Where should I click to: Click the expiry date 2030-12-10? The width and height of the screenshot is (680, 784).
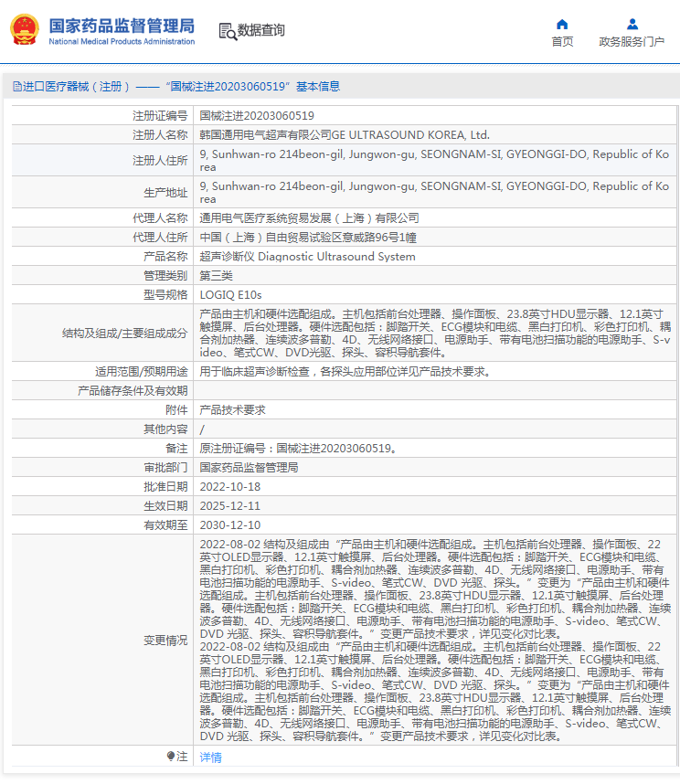click(x=230, y=525)
